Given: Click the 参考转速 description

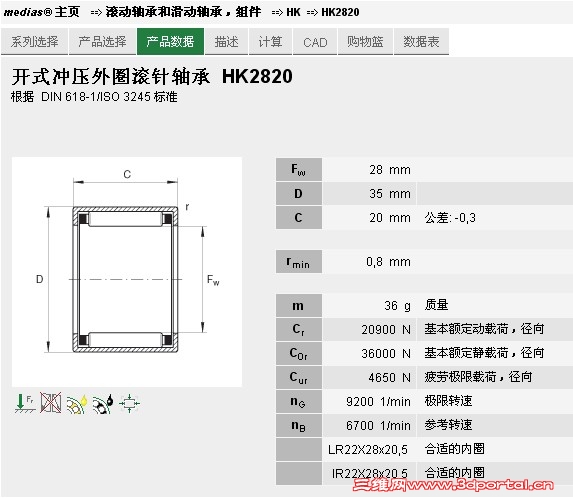Looking at the screenshot, I should 448,425.
